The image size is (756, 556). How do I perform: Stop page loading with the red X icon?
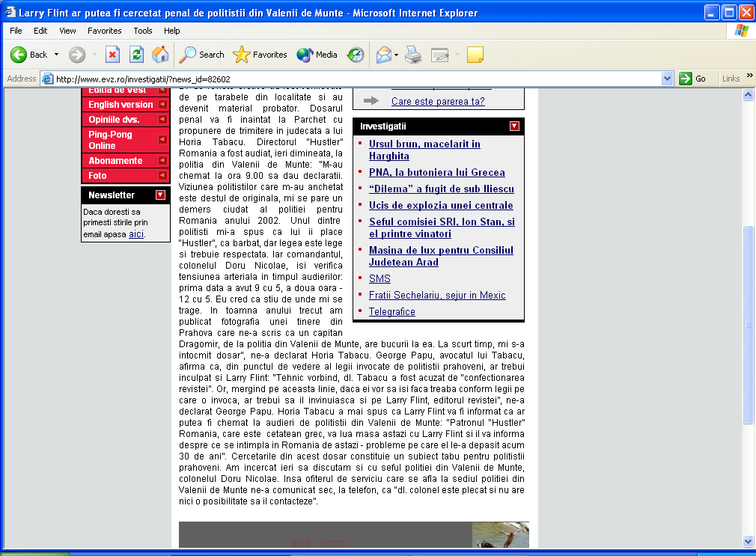point(112,55)
